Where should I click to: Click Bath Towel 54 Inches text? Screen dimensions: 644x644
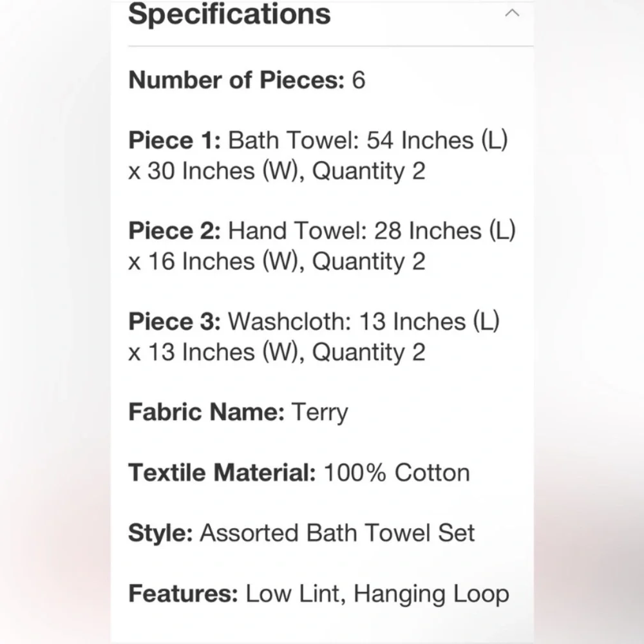(368, 141)
